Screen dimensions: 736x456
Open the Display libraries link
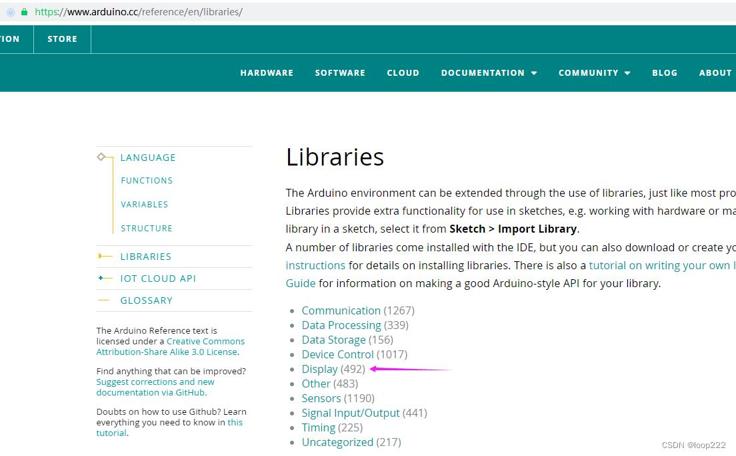pos(319,369)
